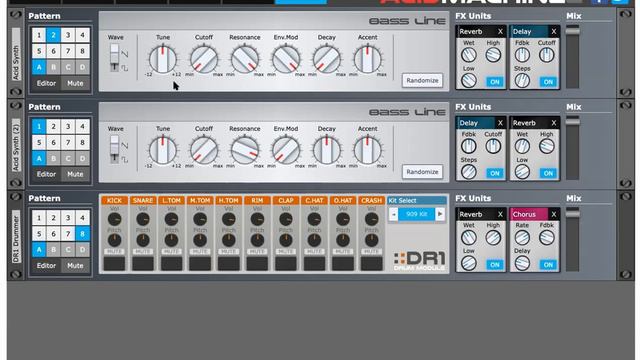Click the H.TOM pitch knob
The image size is (640, 360).
tap(229, 240)
